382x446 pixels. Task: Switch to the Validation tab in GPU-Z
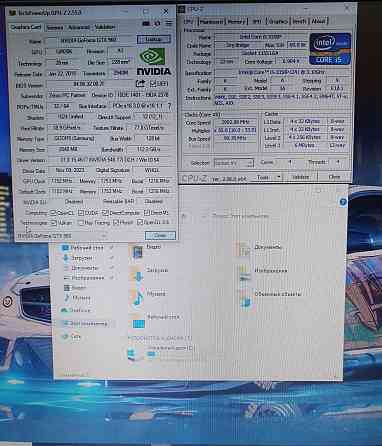click(105, 27)
